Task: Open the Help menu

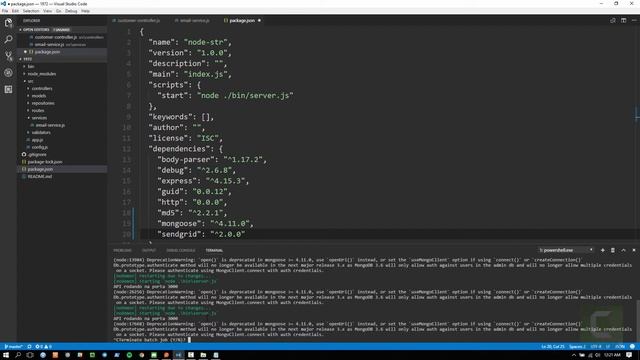Action: point(85,11)
